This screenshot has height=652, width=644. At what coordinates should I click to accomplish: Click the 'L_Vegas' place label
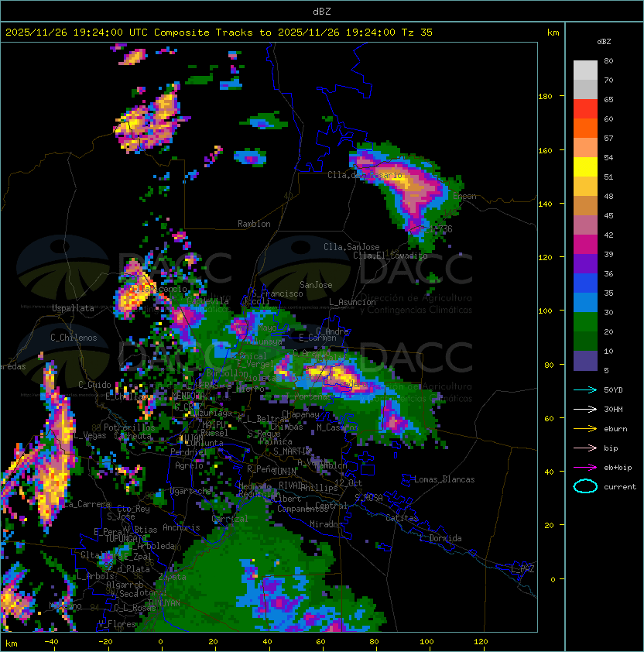[x=90, y=435]
